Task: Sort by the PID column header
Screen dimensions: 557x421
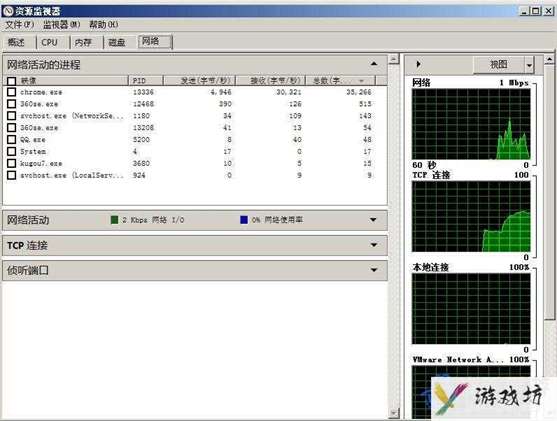Action: tap(145, 81)
